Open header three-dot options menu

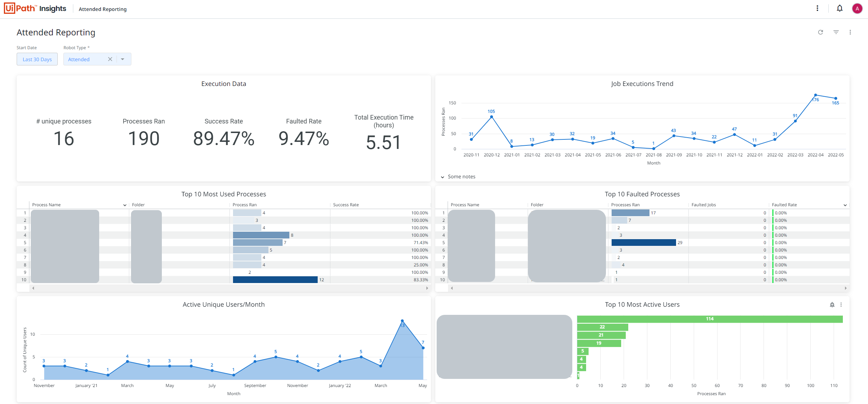[817, 8]
